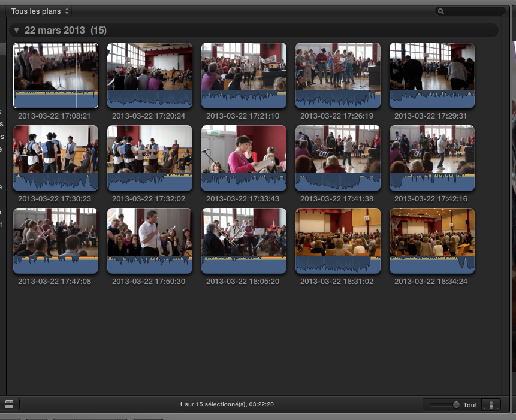Open the clip appearance options icon

click(x=491, y=404)
